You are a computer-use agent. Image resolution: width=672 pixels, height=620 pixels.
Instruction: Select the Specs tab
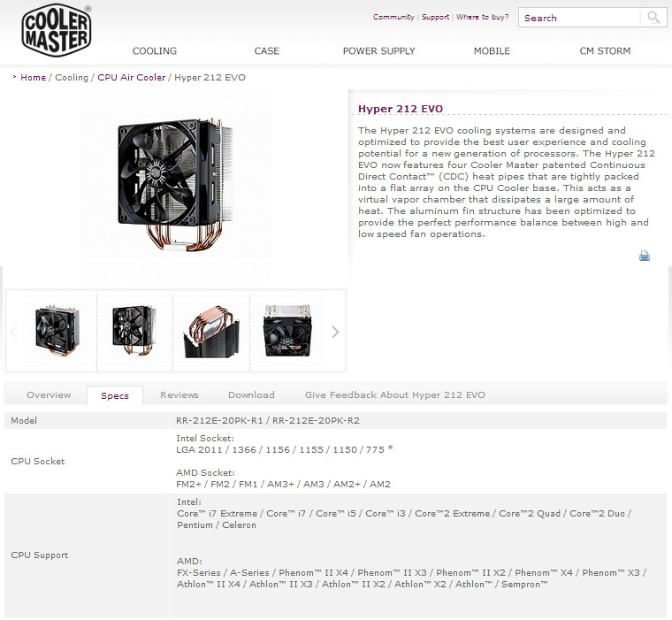point(115,395)
